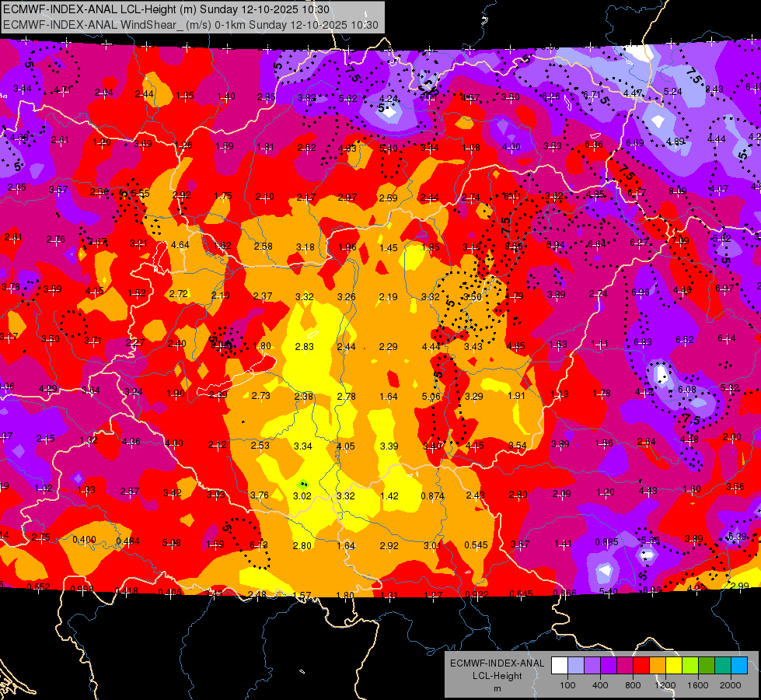The image size is (761, 700).
Task: Click the grid value 2.29
Action: [x=388, y=347]
